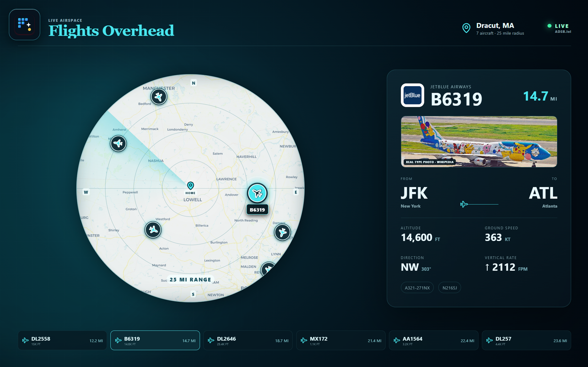Click the plane icon on DL2646 card

click(211, 341)
